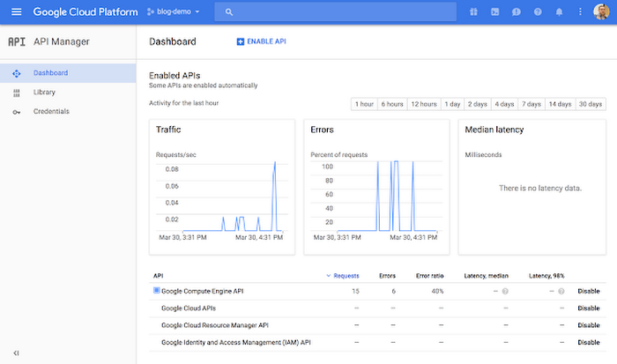Click the Error ratio column header
Image resolution: width=617 pixels, height=364 pixels.
(430, 276)
